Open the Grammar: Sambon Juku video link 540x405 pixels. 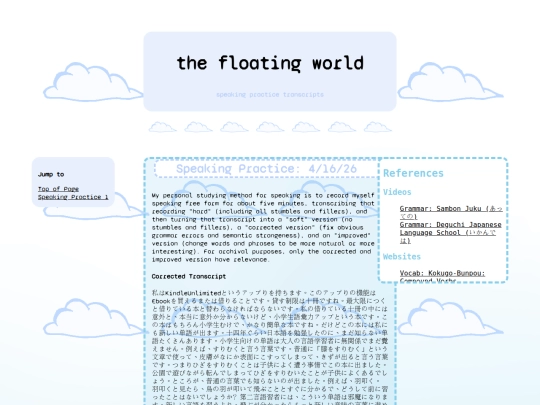(x=451, y=212)
